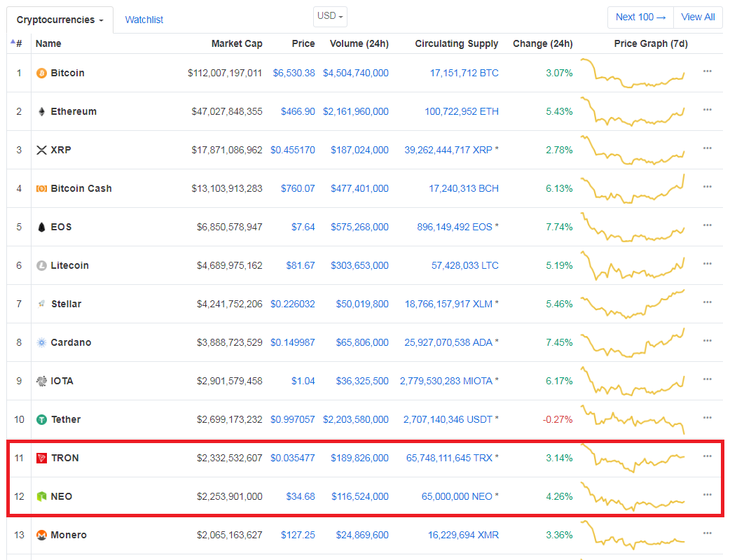The image size is (737, 560).
Task: Sort table by Volume (24h) header
Action: tap(359, 43)
